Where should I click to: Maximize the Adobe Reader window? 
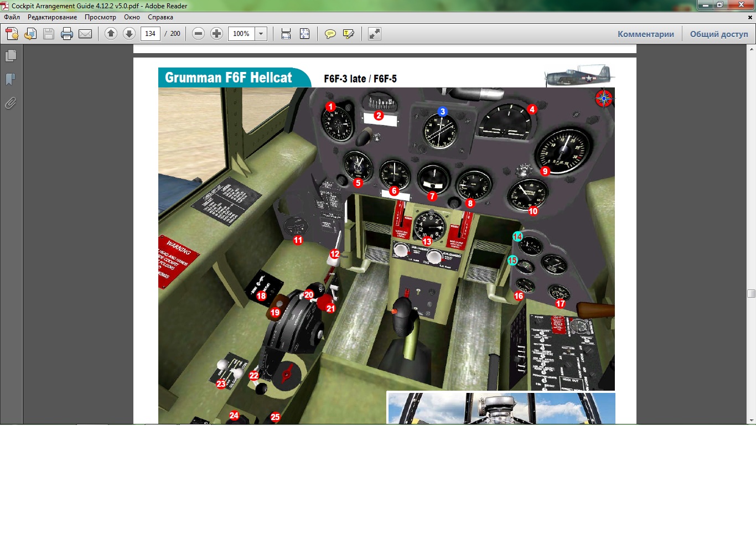click(720, 5)
